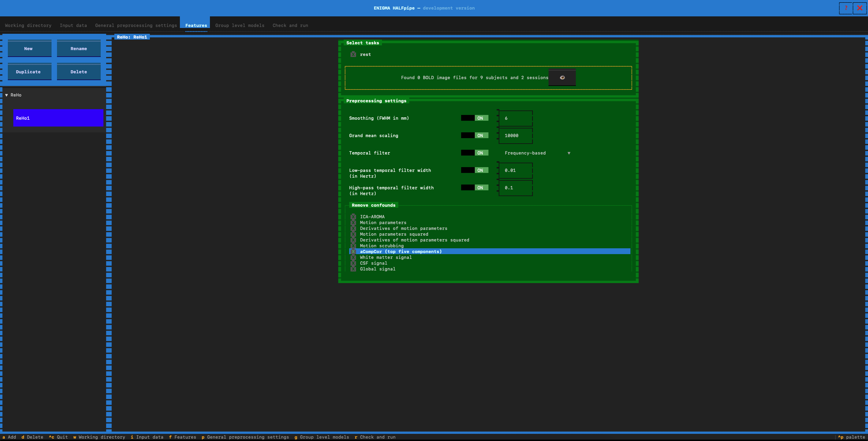Open the Frequency-based filter type dropdown

click(x=537, y=153)
